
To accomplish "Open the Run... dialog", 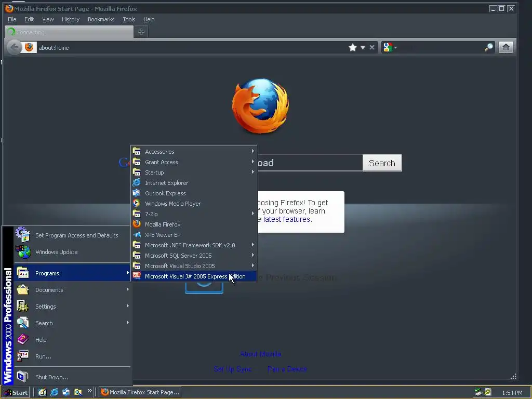I will pos(72,356).
